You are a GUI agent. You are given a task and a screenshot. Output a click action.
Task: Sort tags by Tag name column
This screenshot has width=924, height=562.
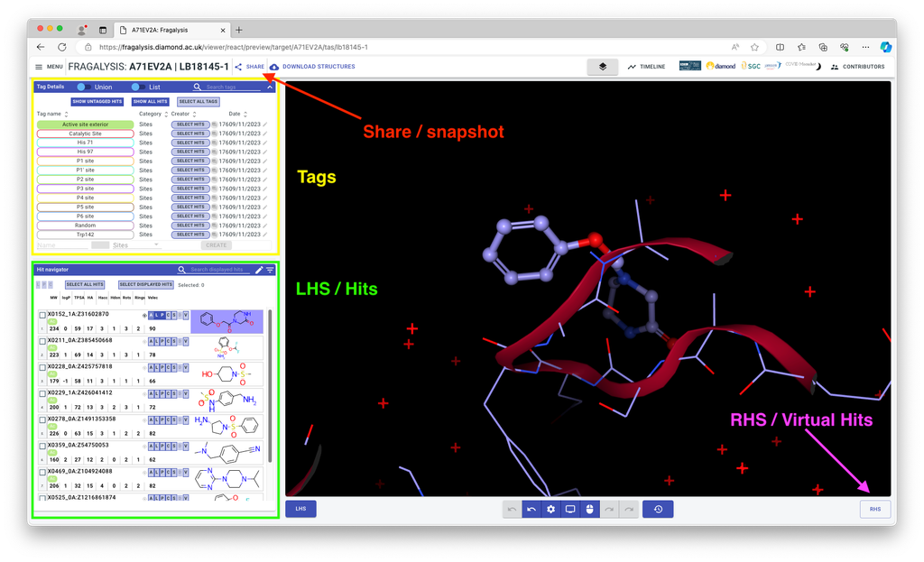tap(52, 114)
